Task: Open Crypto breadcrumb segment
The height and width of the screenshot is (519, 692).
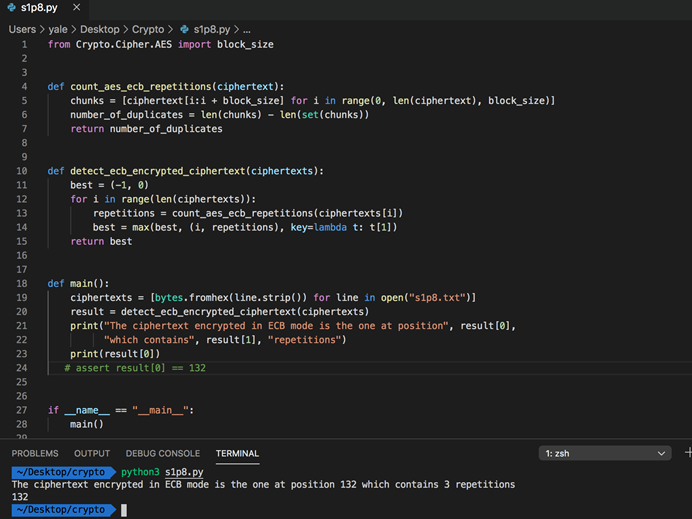Action: click(x=148, y=30)
